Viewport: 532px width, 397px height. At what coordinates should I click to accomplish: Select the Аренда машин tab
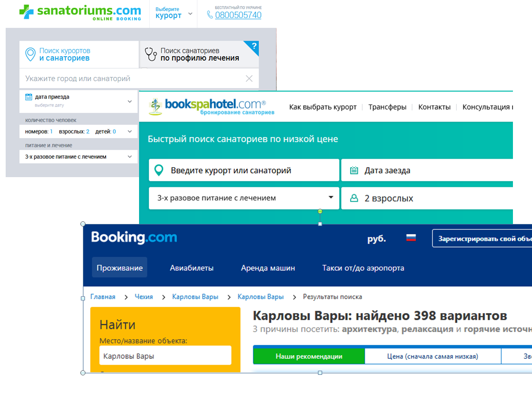[x=268, y=268]
